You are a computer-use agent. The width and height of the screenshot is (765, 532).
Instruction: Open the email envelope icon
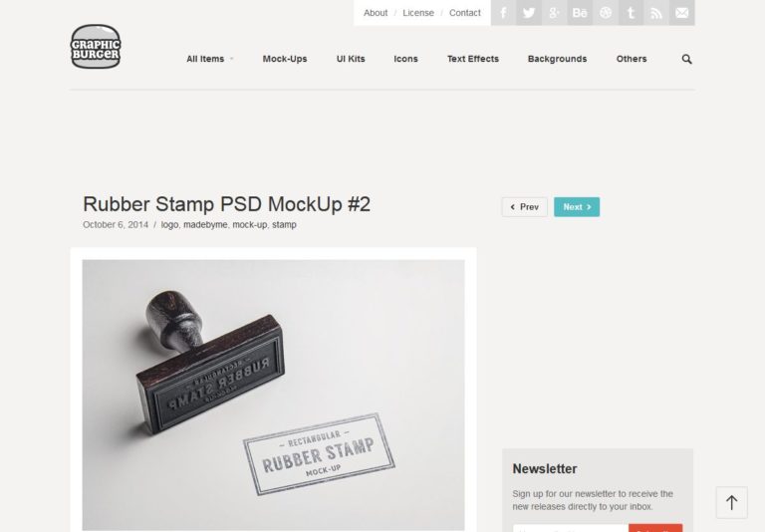click(682, 13)
